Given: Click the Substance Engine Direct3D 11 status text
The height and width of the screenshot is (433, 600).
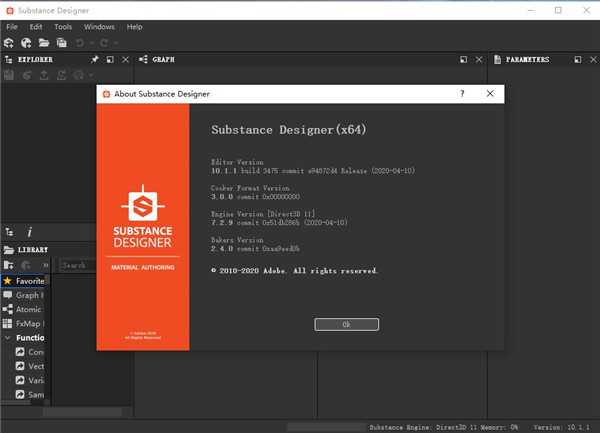Looking at the screenshot, I should tap(443, 427).
